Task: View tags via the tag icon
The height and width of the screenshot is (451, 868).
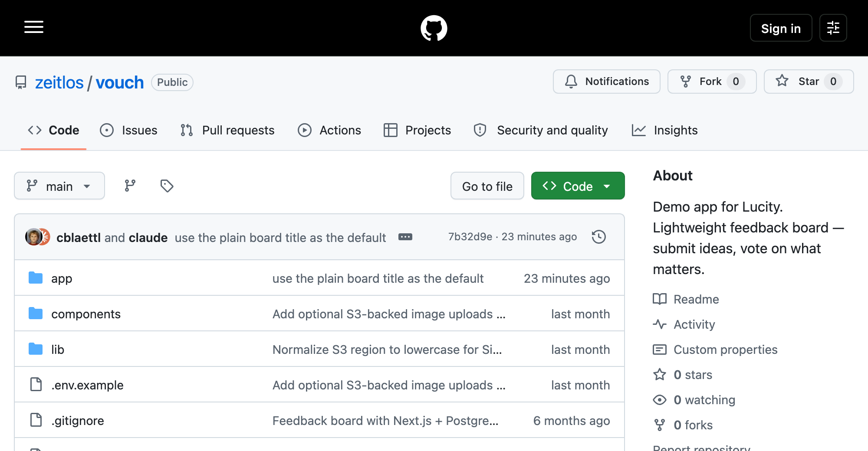Action: coord(167,186)
